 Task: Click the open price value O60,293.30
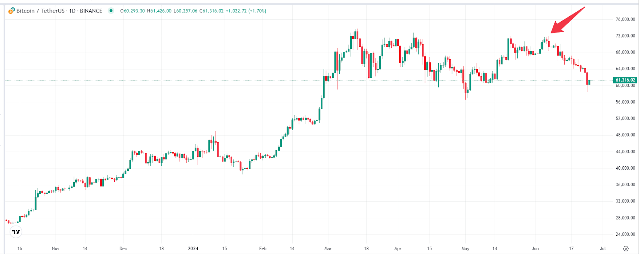(132, 11)
